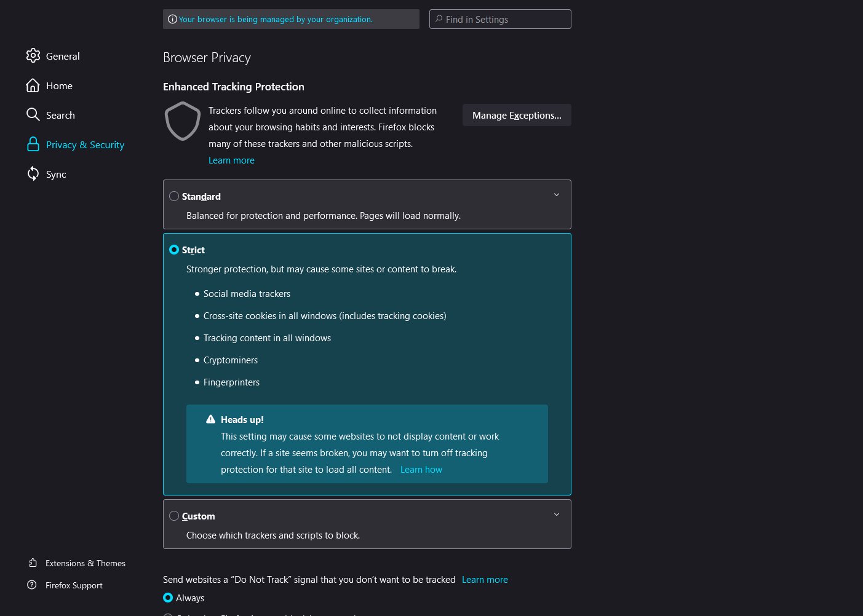
Task: Select the Standard tracking protection radio
Action: pyautogui.click(x=174, y=196)
